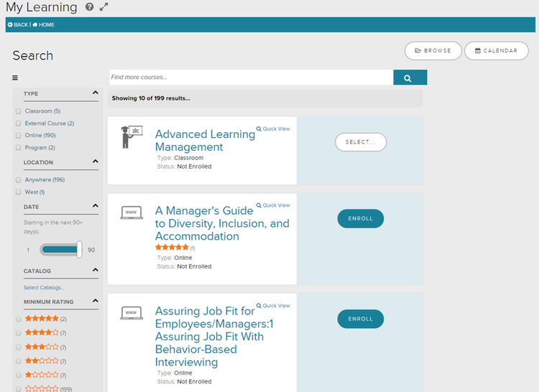This screenshot has width=539, height=392.
Task: Select the five-star minimum rating option
Action: (18, 319)
